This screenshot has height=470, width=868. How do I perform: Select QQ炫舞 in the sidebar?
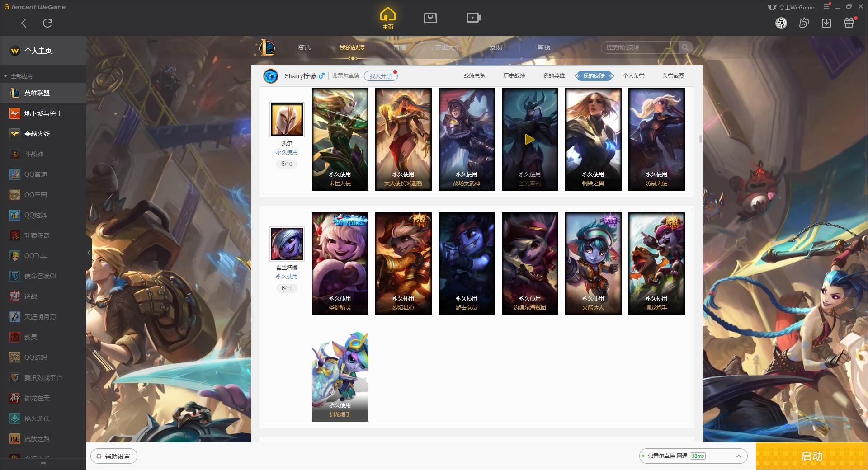[x=43, y=215]
